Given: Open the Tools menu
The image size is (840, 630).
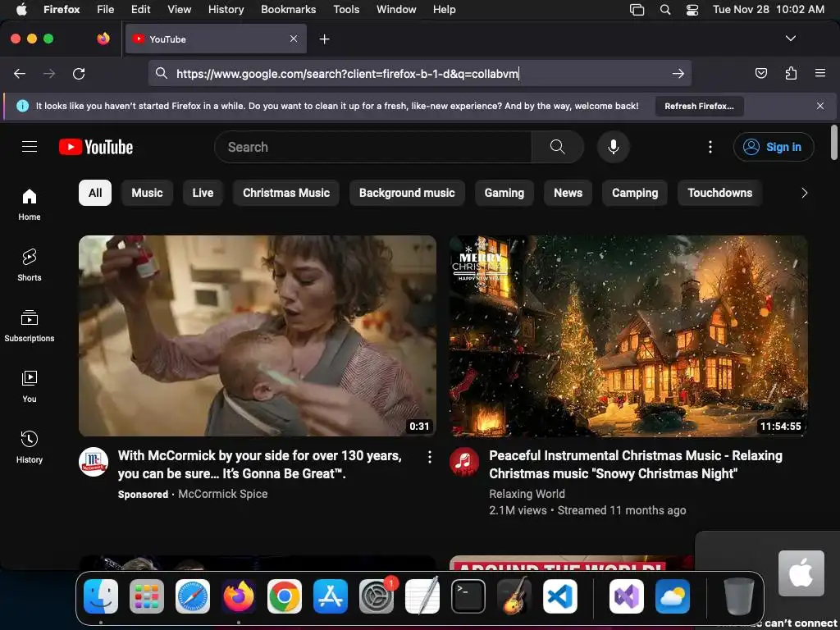Looking at the screenshot, I should pyautogui.click(x=346, y=9).
